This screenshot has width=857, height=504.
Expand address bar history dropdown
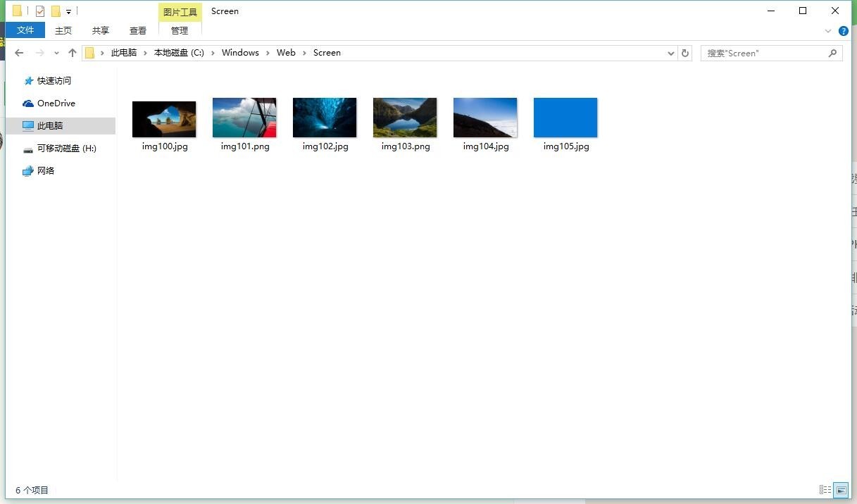click(671, 53)
